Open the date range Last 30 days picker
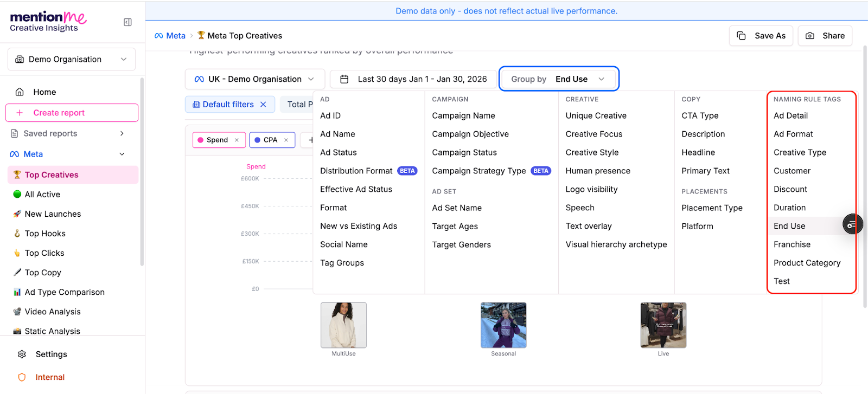Image resolution: width=868 pixels, height=394 pixels. click(413, 79)
